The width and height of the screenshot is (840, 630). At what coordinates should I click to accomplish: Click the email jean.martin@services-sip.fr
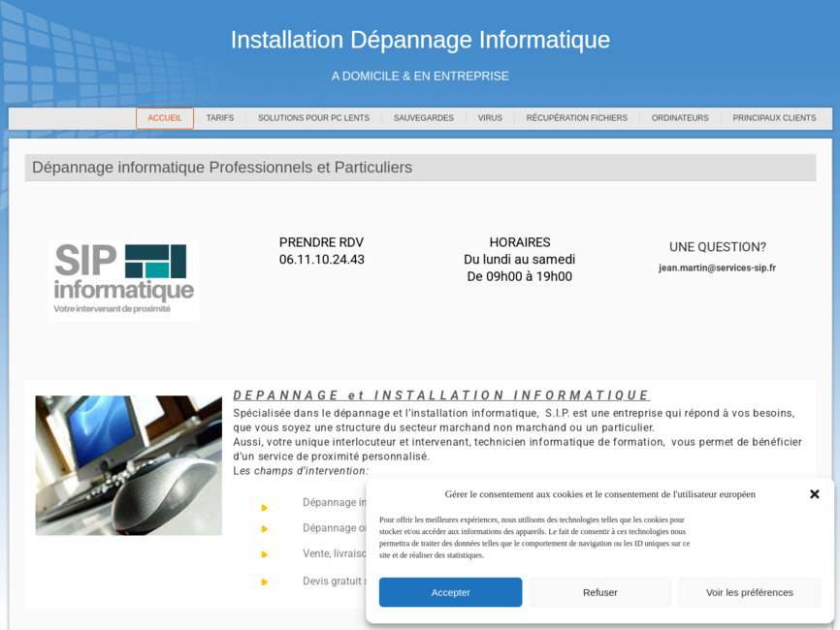point(717,269)
